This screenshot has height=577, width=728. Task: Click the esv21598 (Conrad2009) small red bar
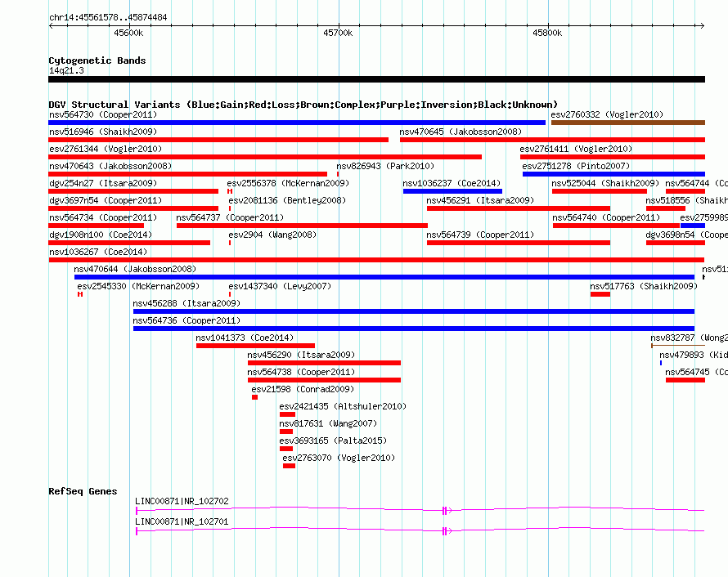255,397
